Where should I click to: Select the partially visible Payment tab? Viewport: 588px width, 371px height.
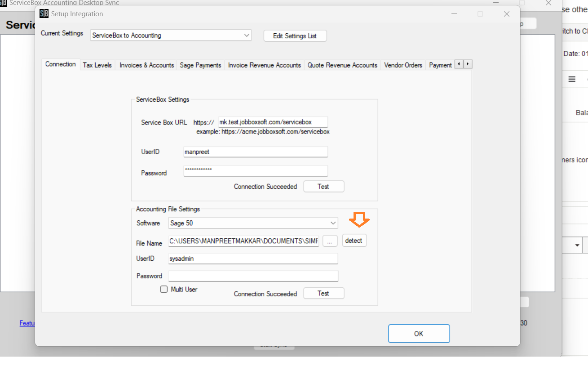[440, 65]
